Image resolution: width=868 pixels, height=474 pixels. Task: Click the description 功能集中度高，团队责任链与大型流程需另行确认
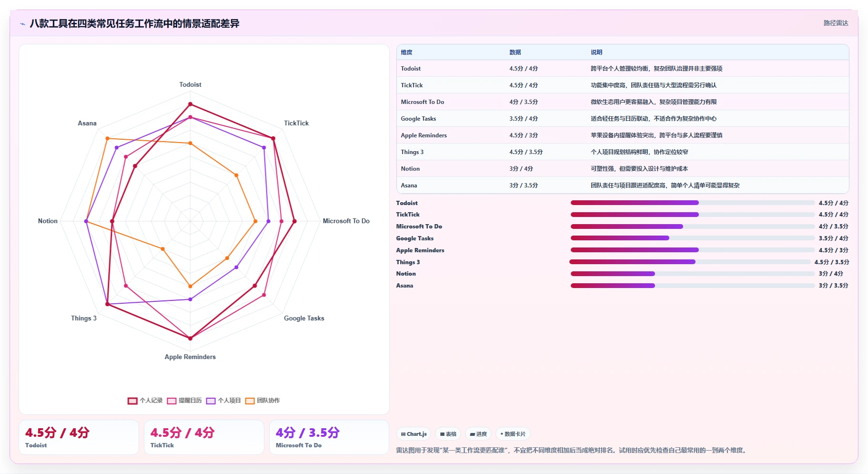[654, 85]
